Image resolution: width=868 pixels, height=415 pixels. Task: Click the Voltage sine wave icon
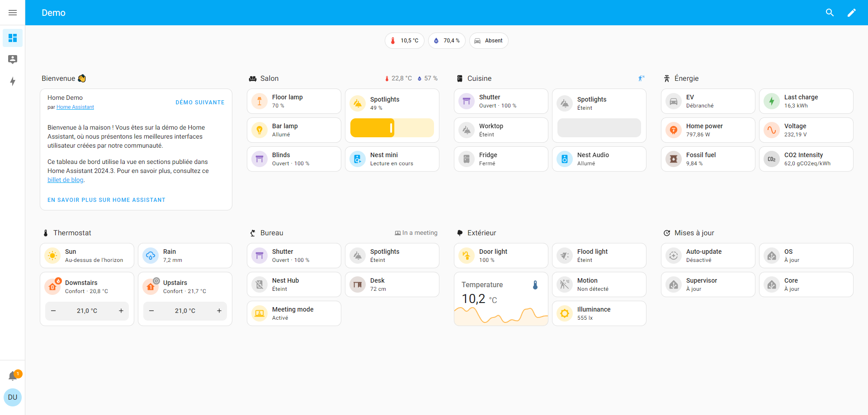[772, 130]
